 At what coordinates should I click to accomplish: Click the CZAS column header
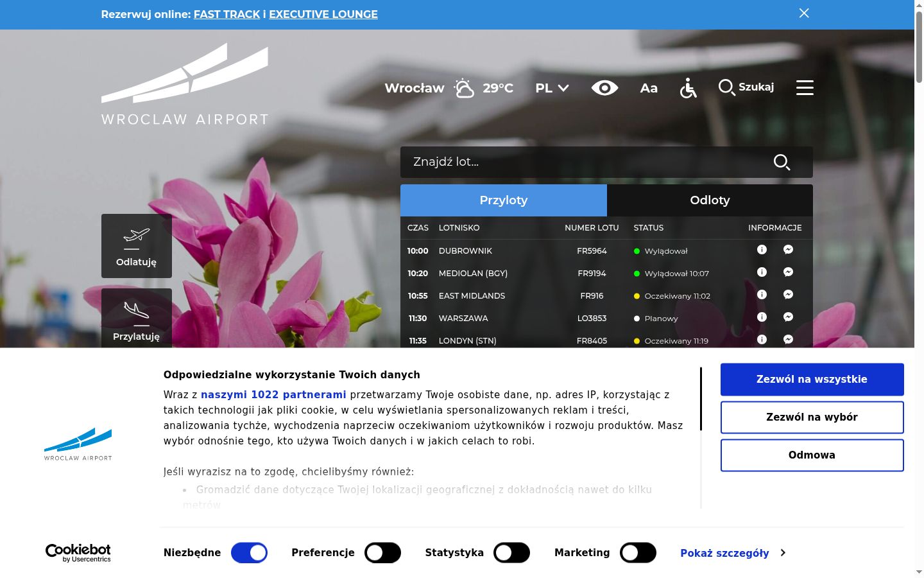coord(418,228)
